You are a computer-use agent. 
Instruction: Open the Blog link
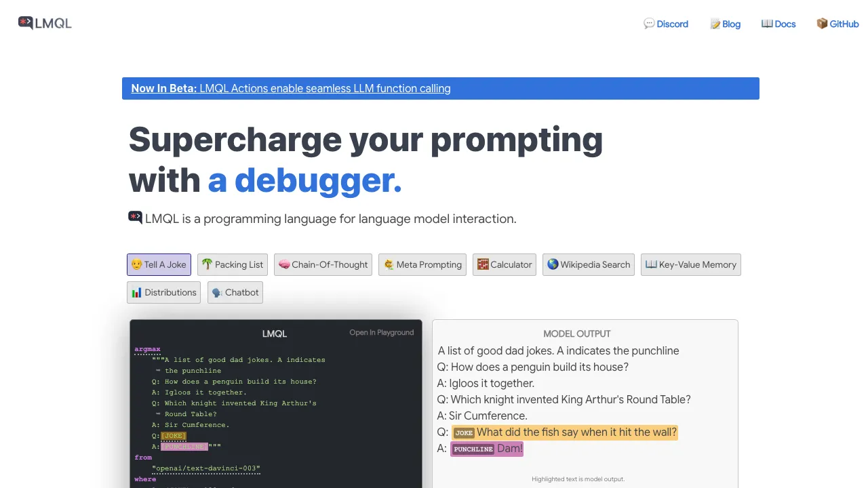click(725, 24)
